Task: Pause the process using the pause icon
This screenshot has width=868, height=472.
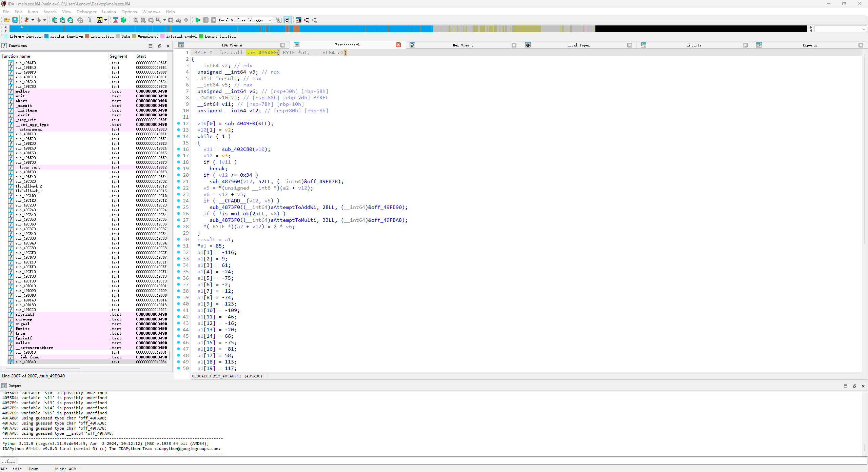Action: tap(206, 20)
